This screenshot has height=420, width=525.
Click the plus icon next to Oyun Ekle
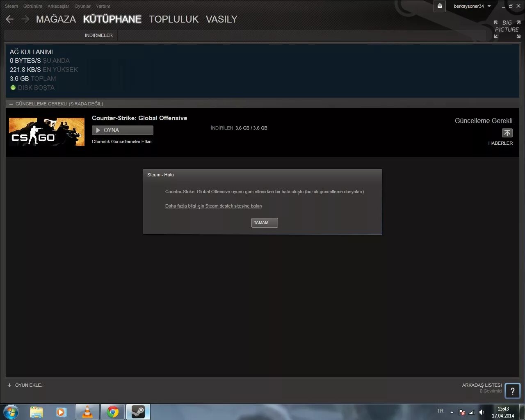click(9, 385)
